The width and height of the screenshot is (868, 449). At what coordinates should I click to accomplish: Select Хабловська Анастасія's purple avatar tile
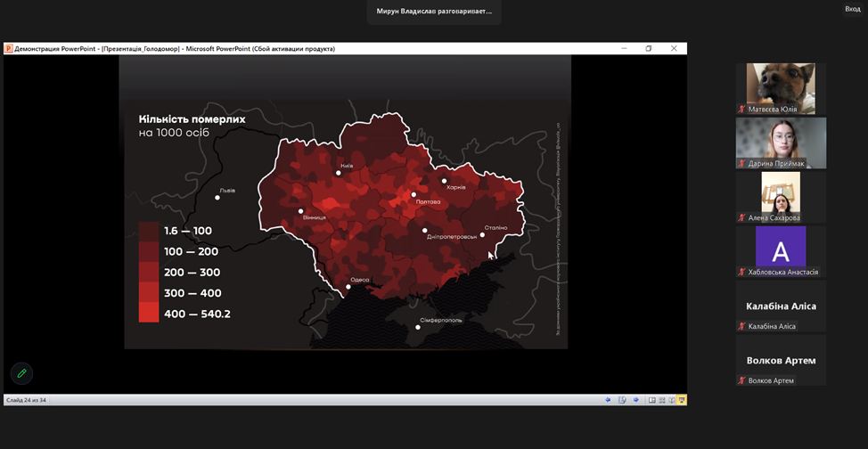(781, 247)
